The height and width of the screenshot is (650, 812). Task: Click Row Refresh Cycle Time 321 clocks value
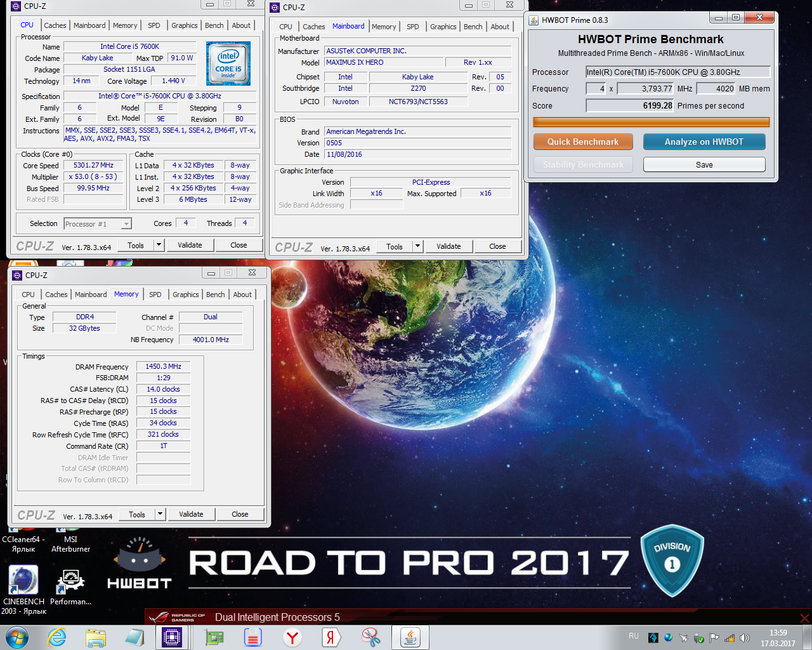click(x=164, y=434)
